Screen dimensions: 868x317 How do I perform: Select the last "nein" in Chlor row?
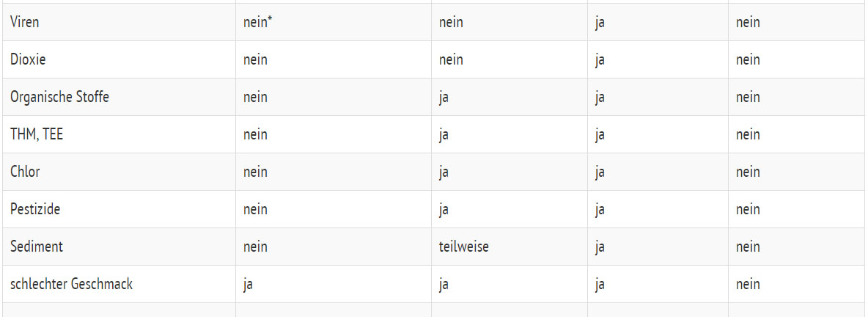(748, 172)
